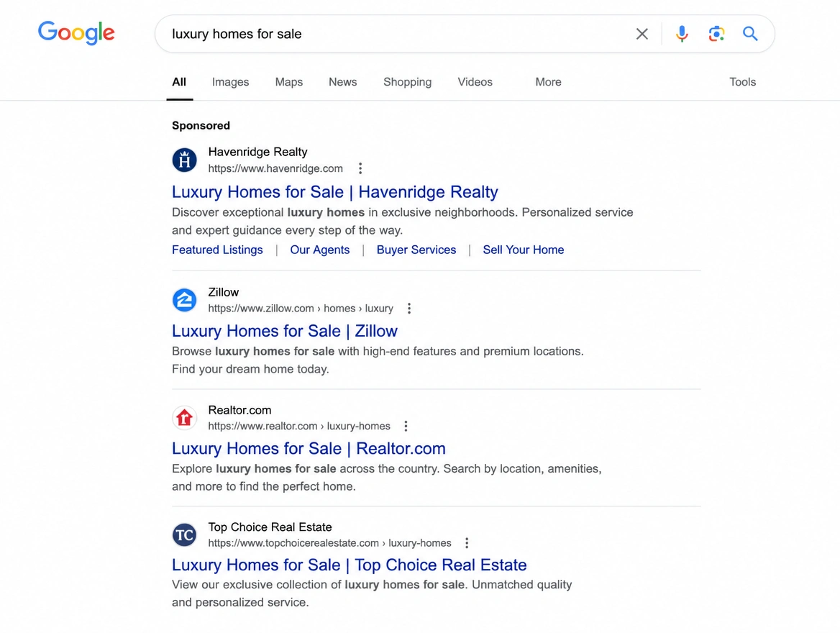This screenshot has width=840, height=633.
Task: Open Luxury Homes for Sale | Realtor.com
Action: pos(309,449)
